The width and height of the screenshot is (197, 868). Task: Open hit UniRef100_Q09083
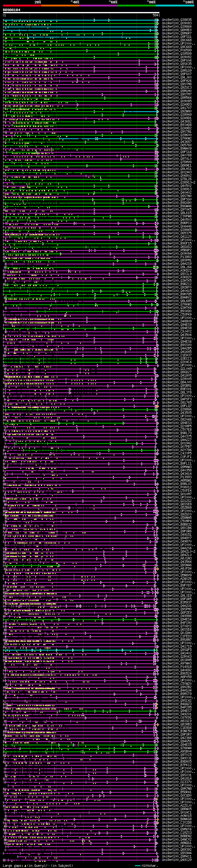coord(177,23)
